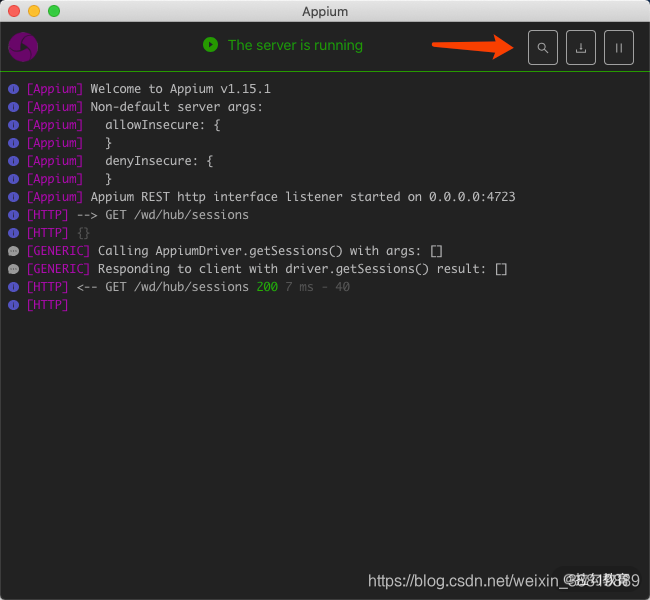Maximize the Appium window
Image resolution: width=650 pixels, height=600 pixels.
54,11
